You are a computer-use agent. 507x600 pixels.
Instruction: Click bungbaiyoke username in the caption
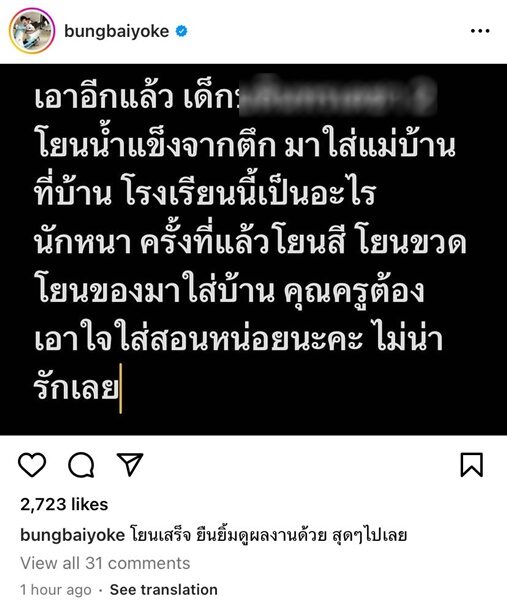(73, 535)
